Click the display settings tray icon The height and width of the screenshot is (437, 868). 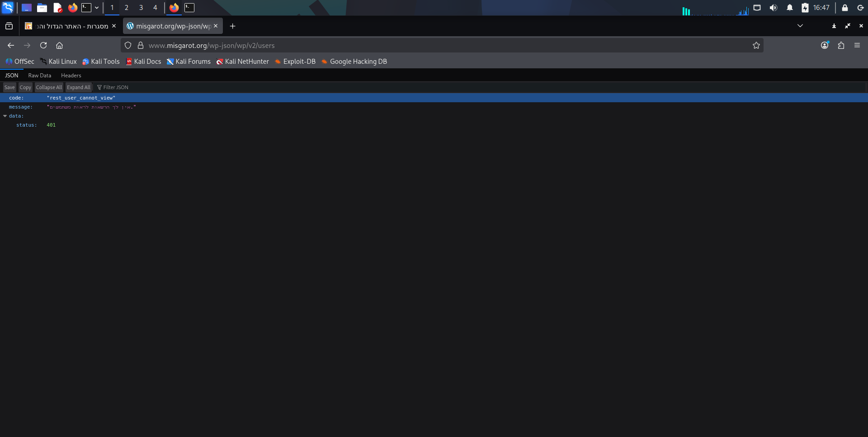coord(757,8)
